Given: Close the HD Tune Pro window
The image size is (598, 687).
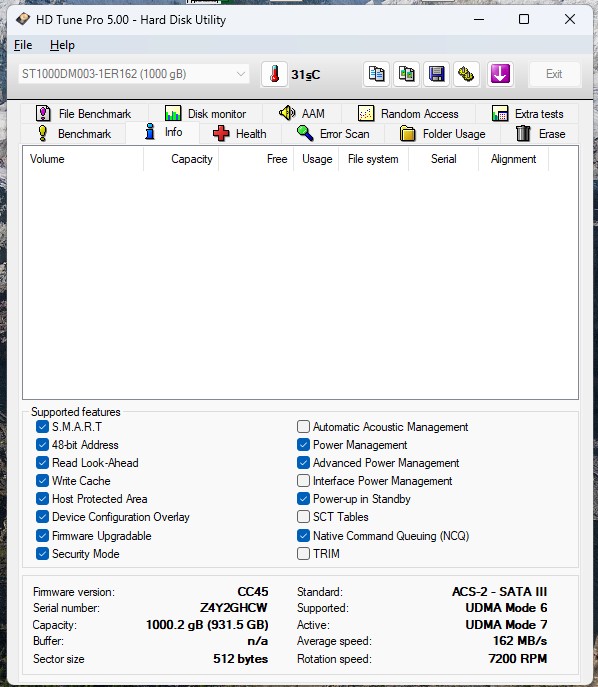Looking at the screenshot, I should coord(570,19).
